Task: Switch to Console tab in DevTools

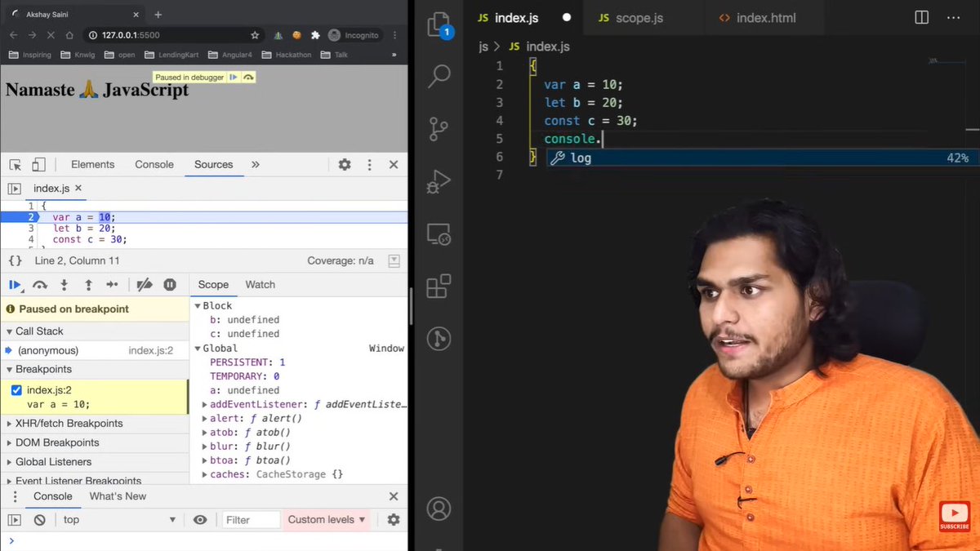Action: (x=154, y=164)
